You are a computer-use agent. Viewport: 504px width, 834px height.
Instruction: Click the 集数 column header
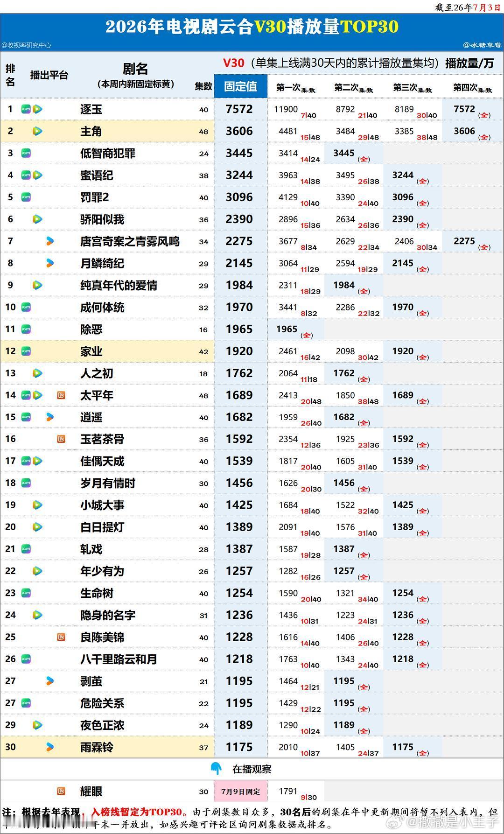(203, 86)
